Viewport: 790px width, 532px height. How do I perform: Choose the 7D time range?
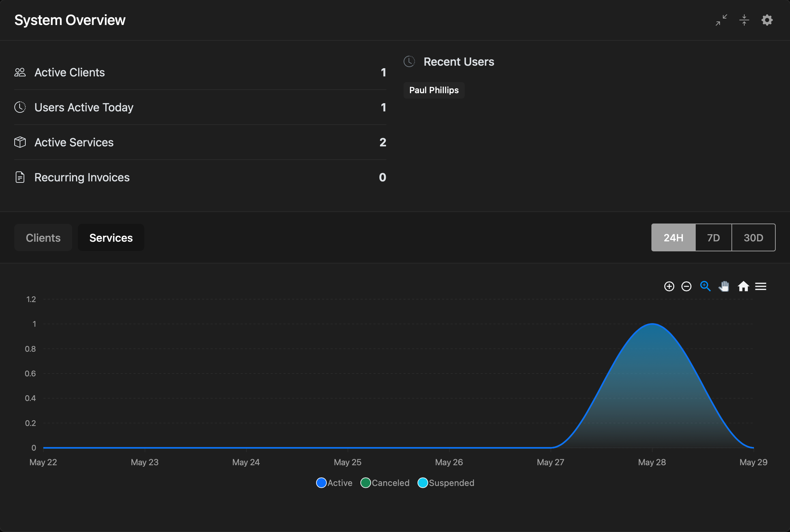[x=714, y=237]
